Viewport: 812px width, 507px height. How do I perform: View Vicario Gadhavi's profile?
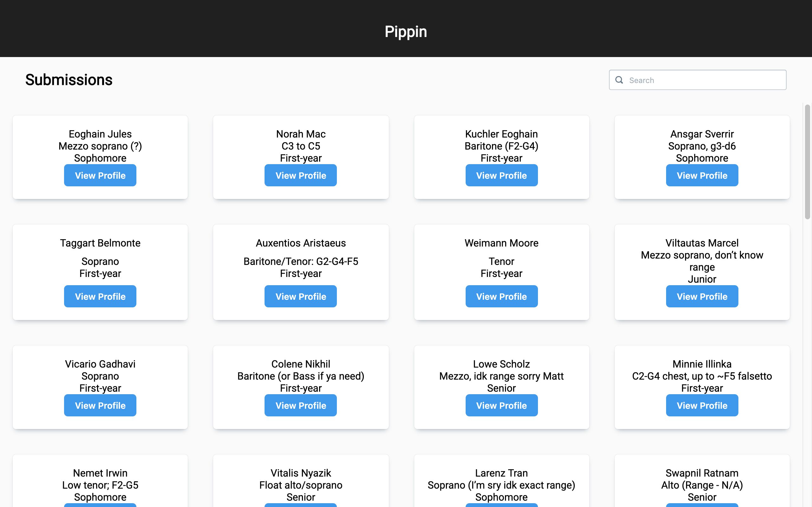[x=100, y=405]
